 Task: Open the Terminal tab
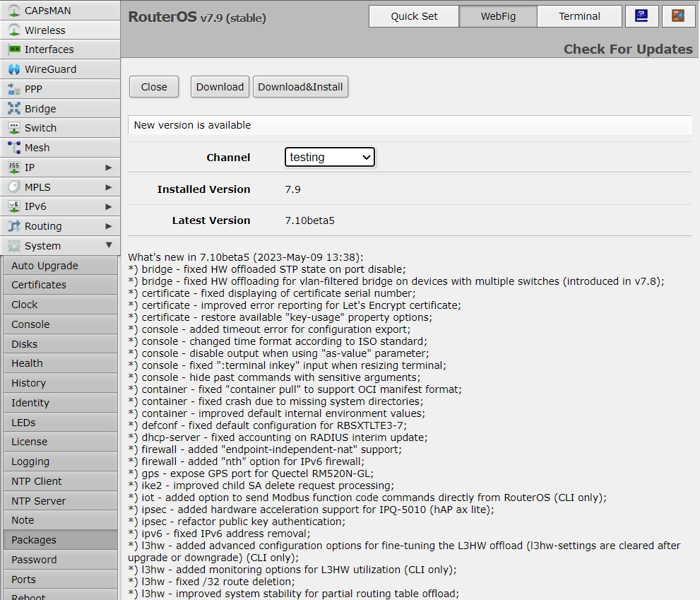click(579, 16)
